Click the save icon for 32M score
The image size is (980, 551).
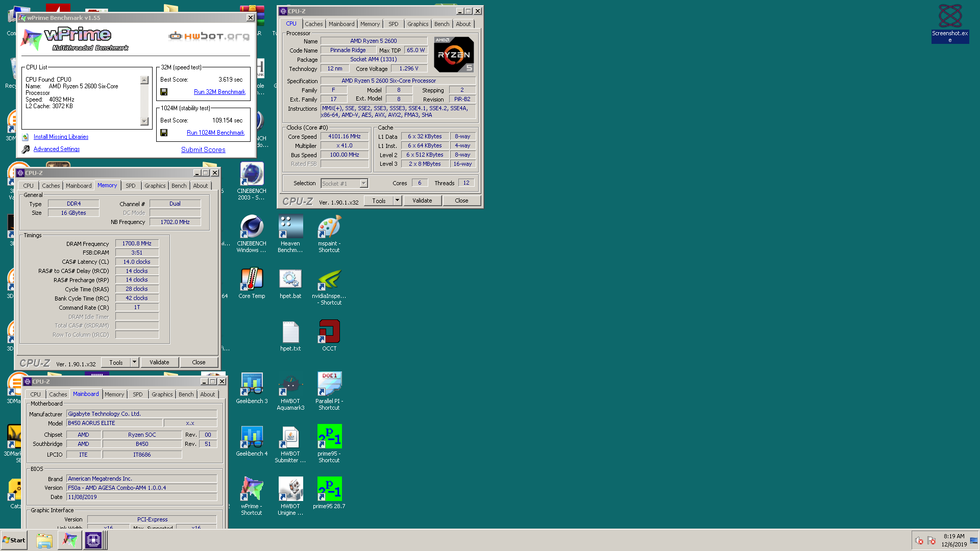[x=164, y=92]
